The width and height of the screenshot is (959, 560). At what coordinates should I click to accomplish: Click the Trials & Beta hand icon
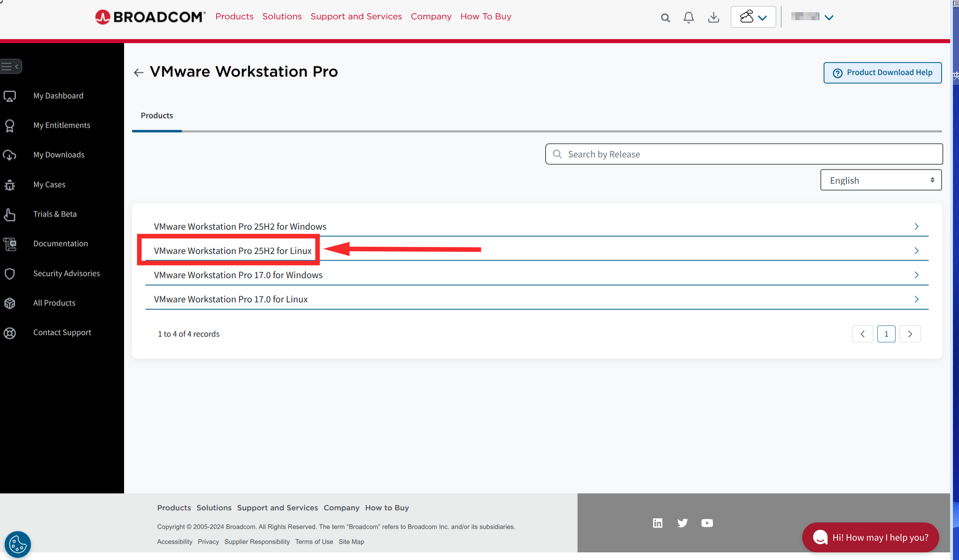coord(10,214)
